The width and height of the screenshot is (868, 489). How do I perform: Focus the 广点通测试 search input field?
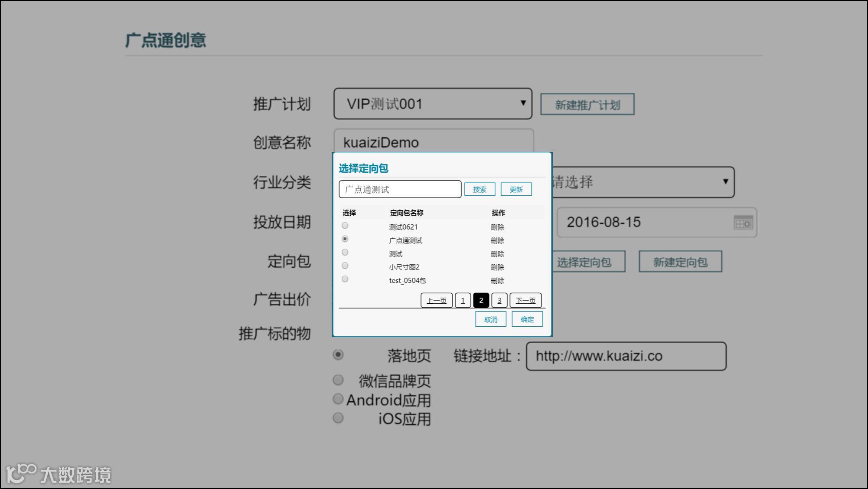[400, 189]
